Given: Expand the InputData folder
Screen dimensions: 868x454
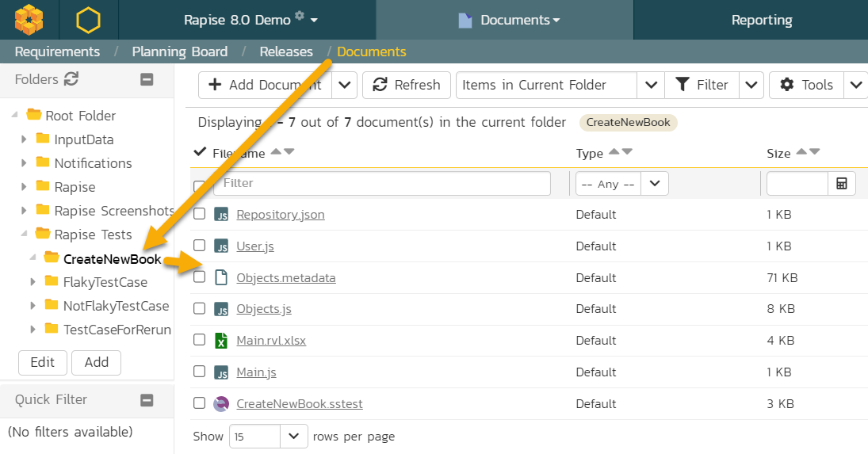Looking at the screenshot, I should [x=24, y=139].
